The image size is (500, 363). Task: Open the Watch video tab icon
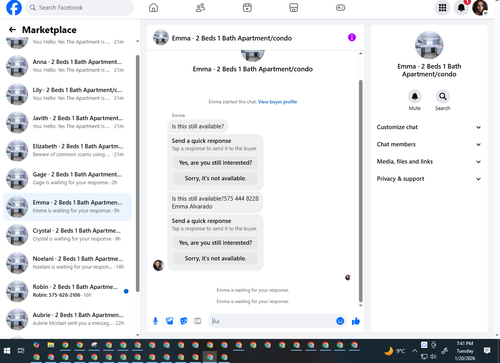[x=247, y=8]
